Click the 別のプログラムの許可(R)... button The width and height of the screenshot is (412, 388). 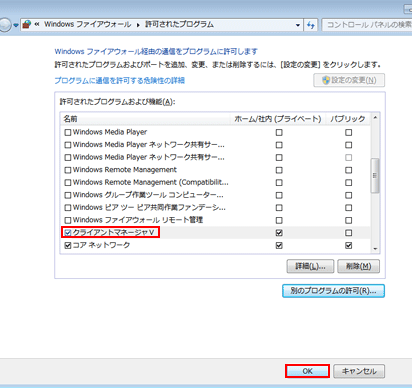tap(333, 291)
